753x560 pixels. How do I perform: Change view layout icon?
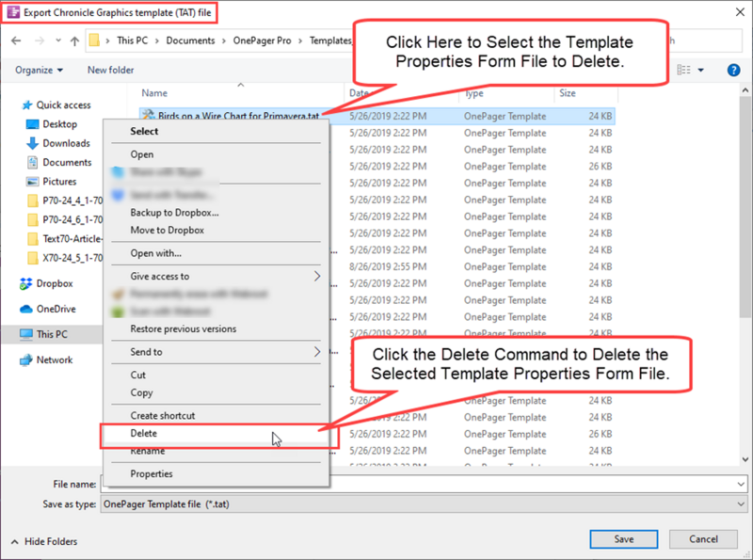point(683,71)
